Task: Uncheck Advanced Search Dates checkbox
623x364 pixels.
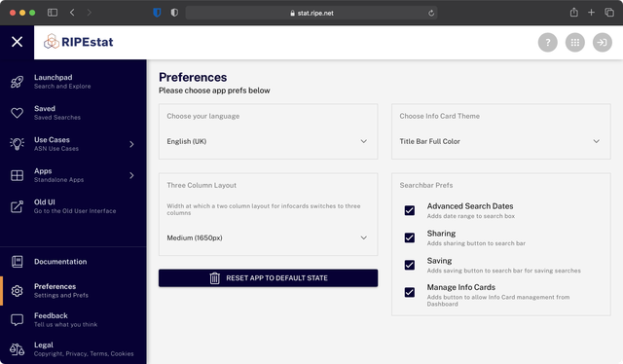Action: pyautogui.click(x=410, y=210)
